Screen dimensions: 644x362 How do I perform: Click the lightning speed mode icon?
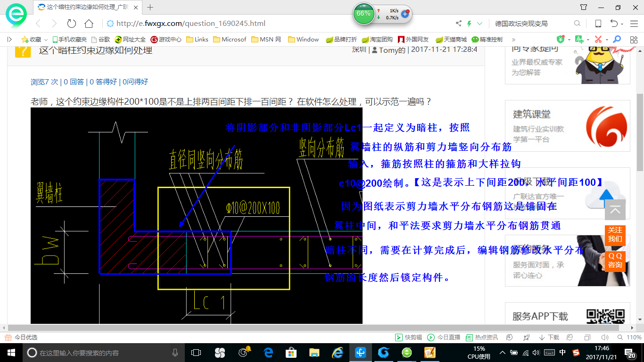pos(469,24)
